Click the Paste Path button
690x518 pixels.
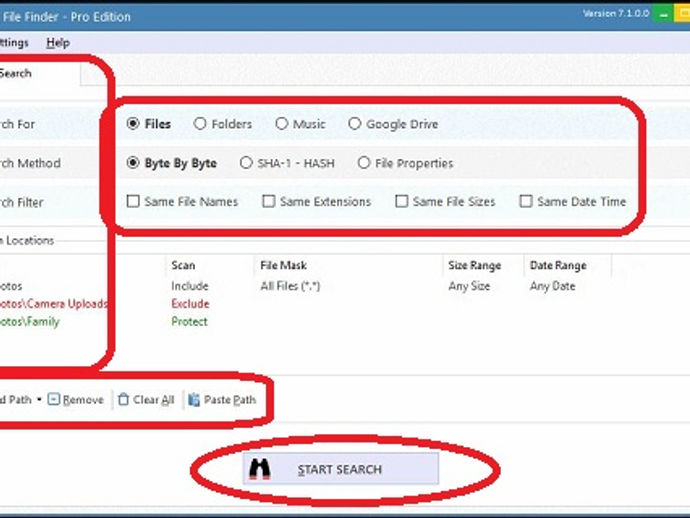(222, 400)
